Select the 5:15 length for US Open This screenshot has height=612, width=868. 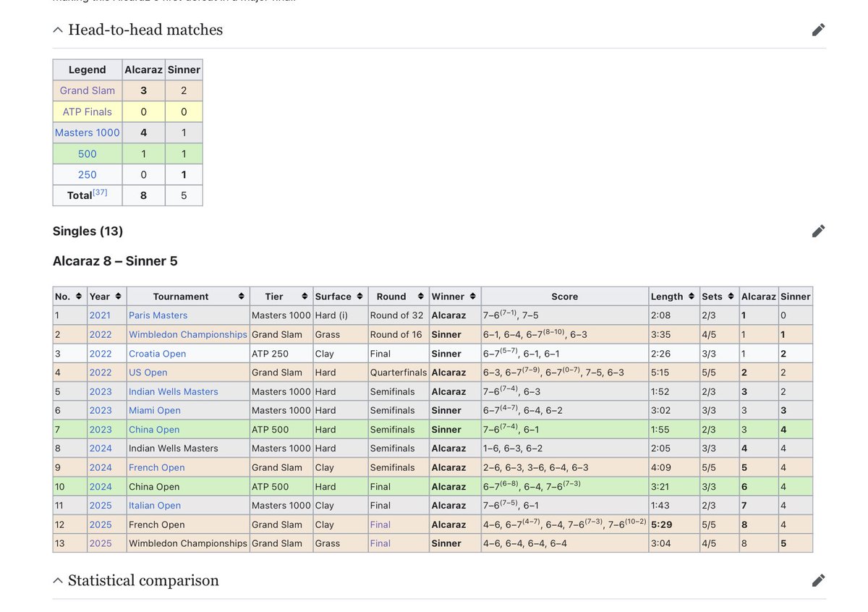point(661,373)
